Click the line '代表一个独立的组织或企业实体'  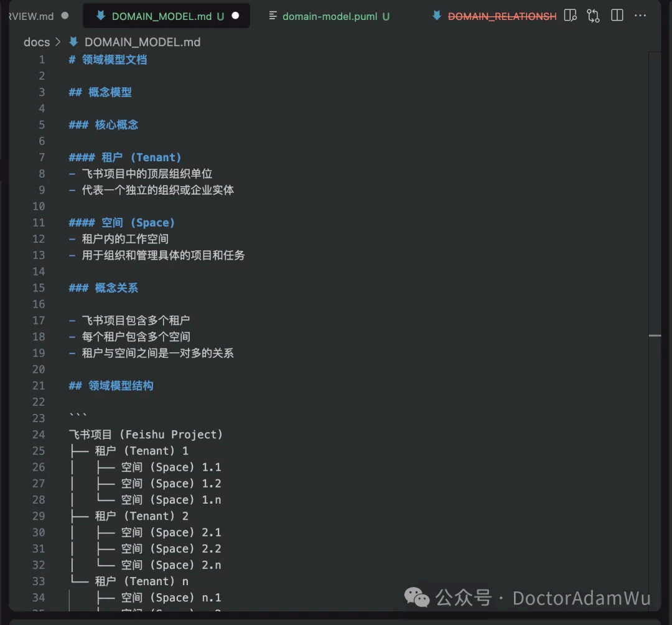tap(157, 190)
